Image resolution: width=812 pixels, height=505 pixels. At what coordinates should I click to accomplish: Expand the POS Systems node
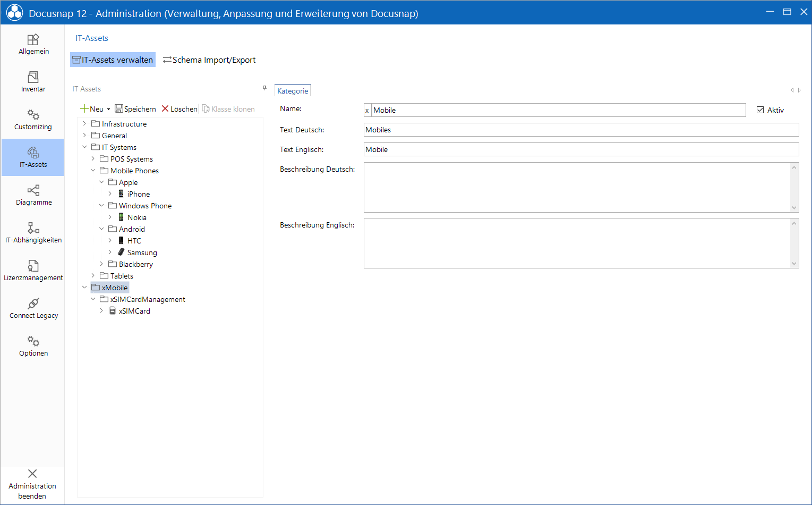click(x=93, y=158)
